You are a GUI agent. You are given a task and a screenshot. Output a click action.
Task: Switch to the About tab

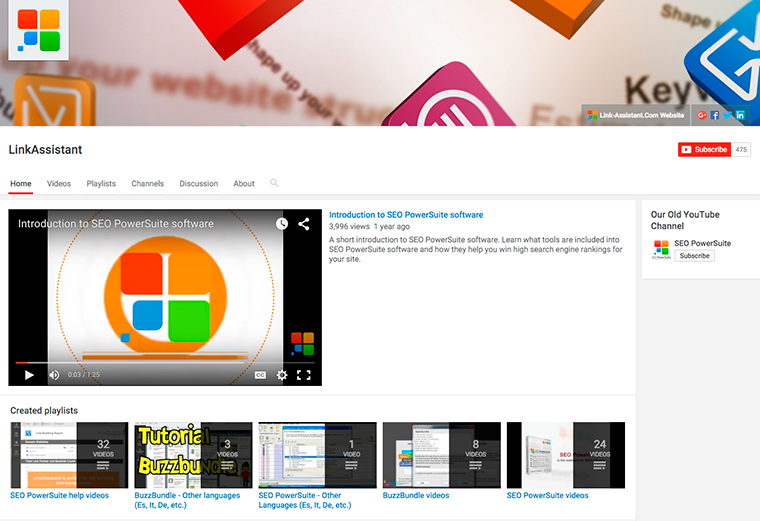pos(244,184)
